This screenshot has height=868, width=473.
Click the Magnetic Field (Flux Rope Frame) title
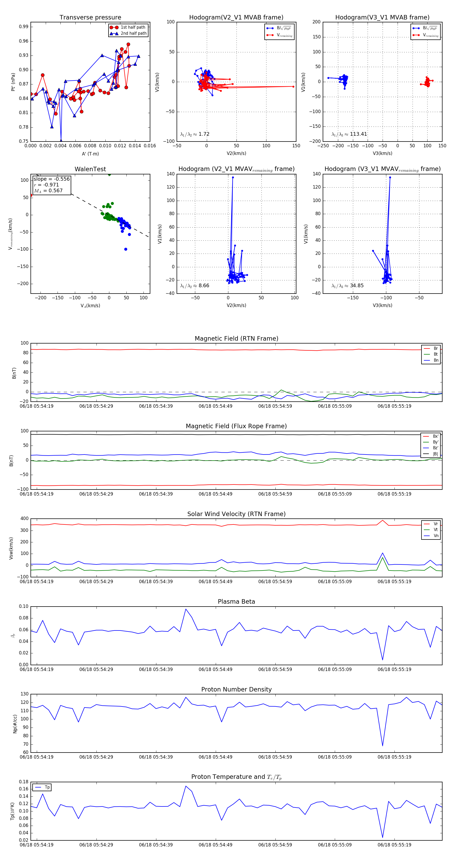pyautogui.click(x=236, y=426)
